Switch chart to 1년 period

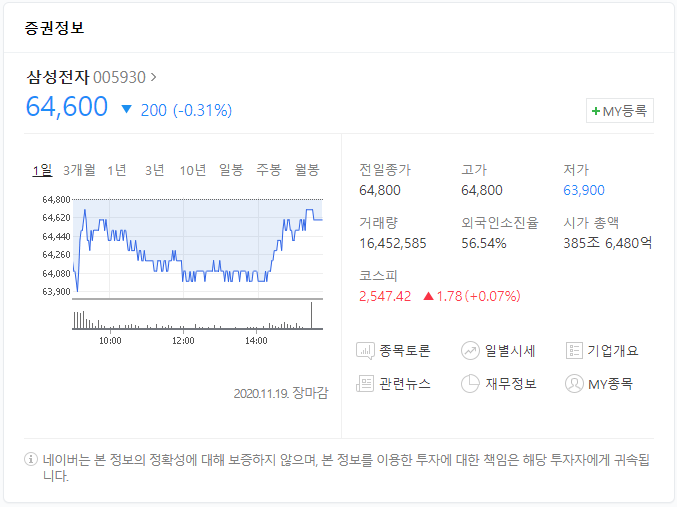point(117,170)
